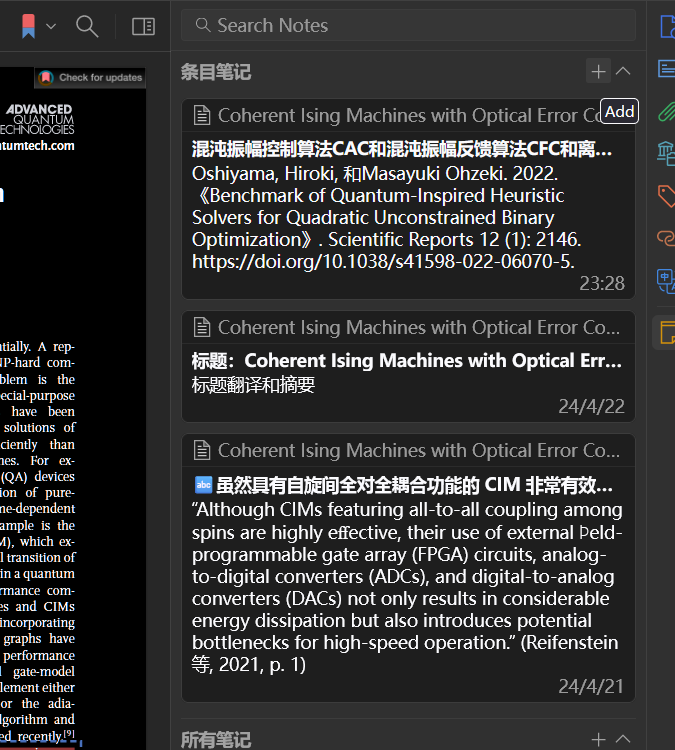Add a new item note with plus button
Viewport: 675px width, 750px height.
pos(598,71)
